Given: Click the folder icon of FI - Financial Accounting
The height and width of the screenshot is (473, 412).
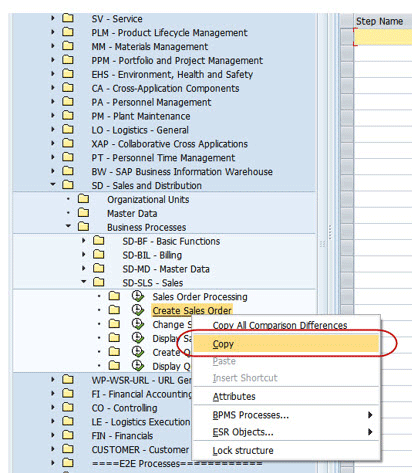Looking at the screenshot, I should pyautogui.click(x=68, y=393).
